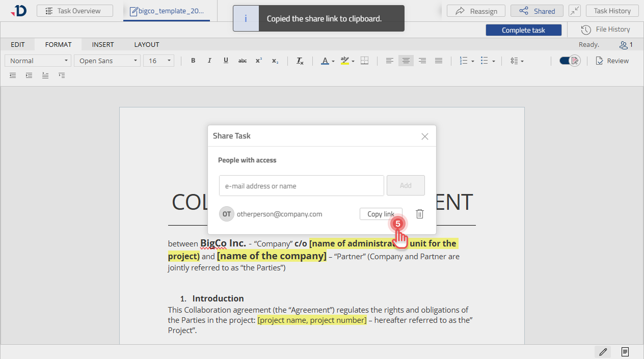Select the subscript formatting icon
This screenshot has width=644, height=359.
[275, 62]
